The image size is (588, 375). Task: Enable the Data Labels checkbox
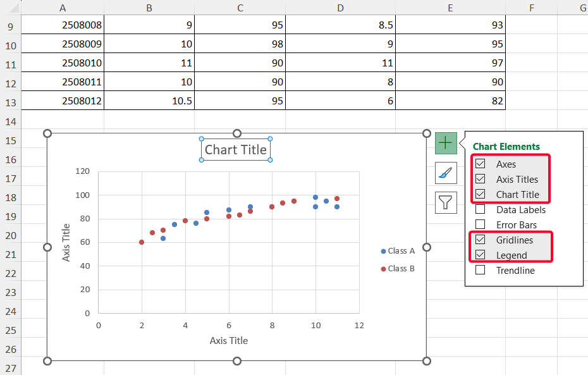click(481, 210)
